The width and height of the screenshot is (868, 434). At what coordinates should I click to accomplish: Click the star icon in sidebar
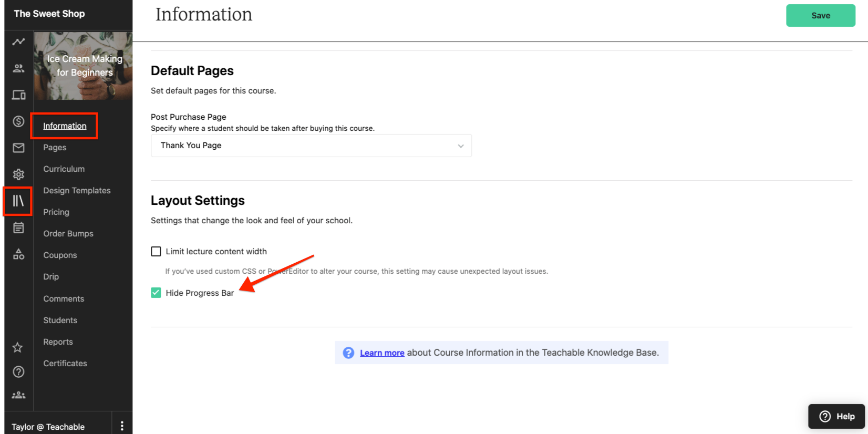[x=18, y=347]
